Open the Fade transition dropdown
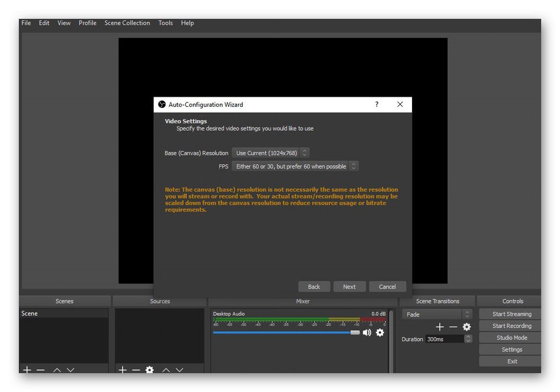560x392 pixels. [437, 315]
